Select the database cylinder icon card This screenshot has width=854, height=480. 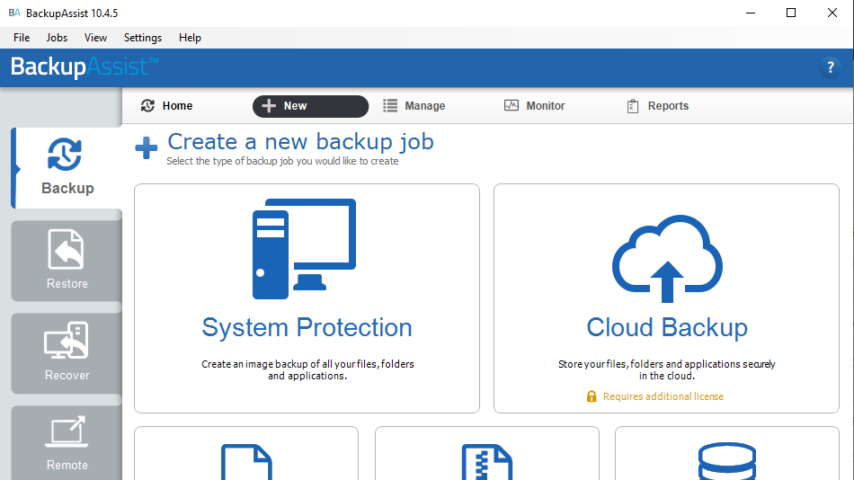coord(727,453)
